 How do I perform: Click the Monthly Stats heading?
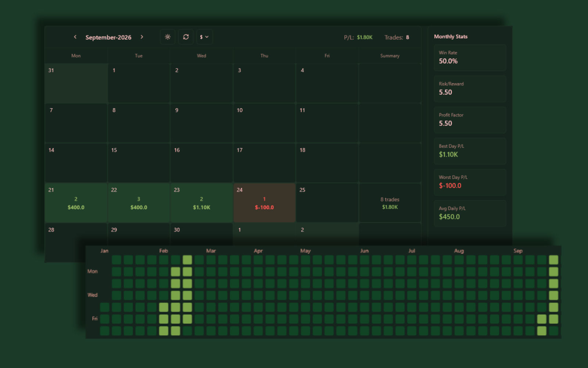[x=451, y=36]
